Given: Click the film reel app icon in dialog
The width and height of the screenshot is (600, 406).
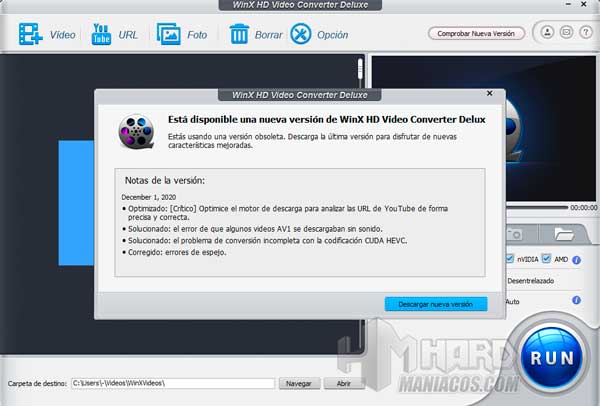Looking at the screenshot, I should point(136,131).
